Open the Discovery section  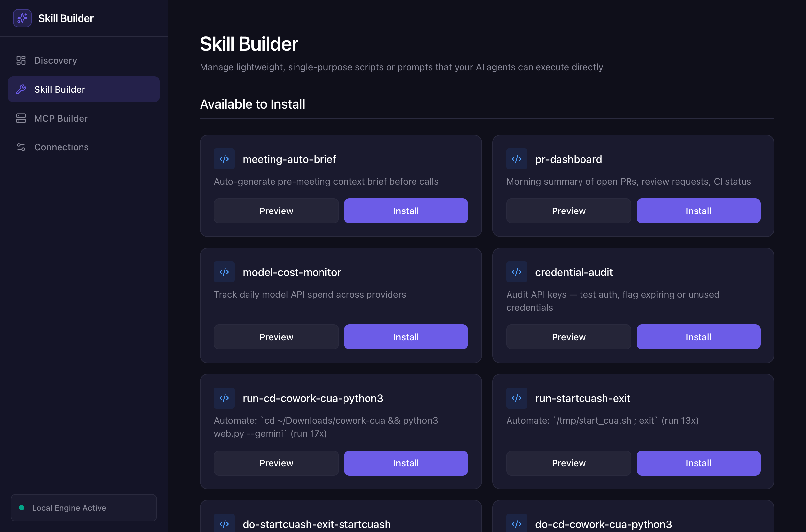[56, 60]
